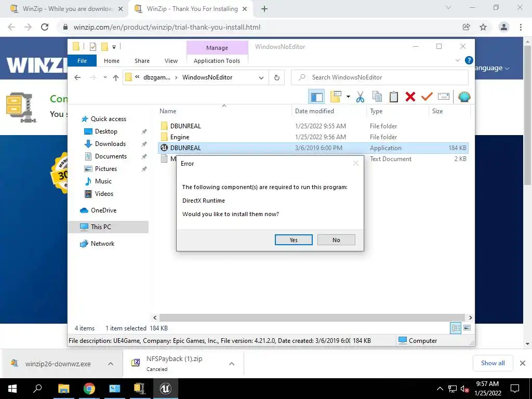Click No in the Error dialog

pyautogui.click(x=336, y=240)
